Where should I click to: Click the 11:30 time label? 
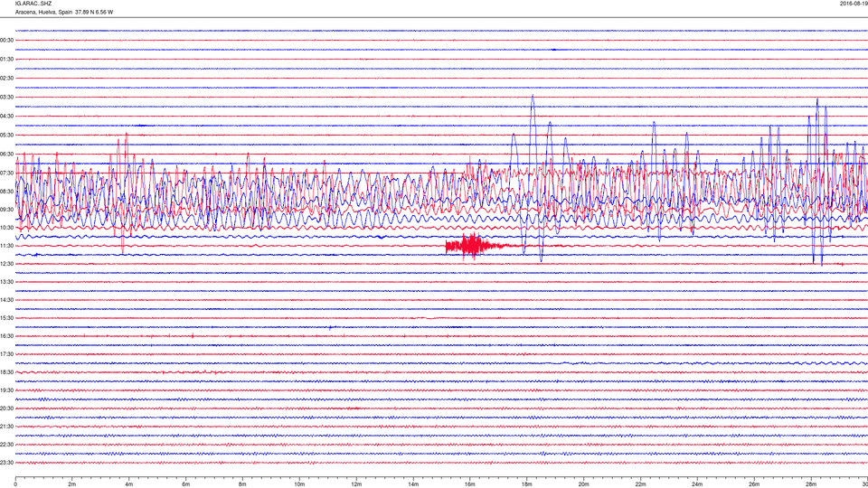[6, 246]
